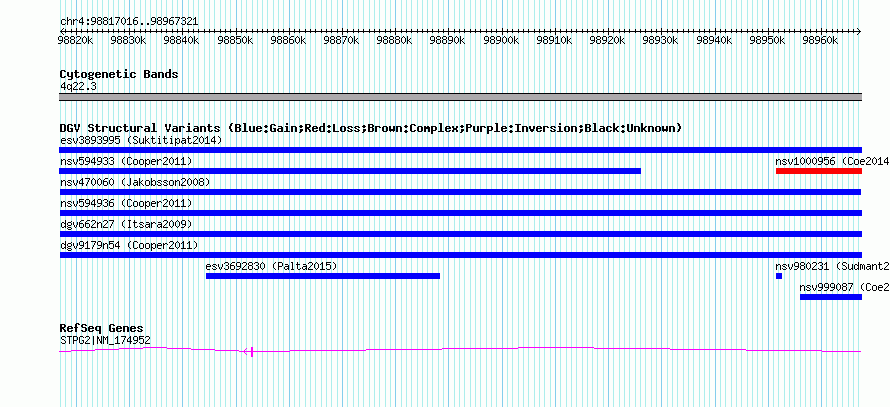
Task: Click the 98860k ruler tick label
Action: pos(289,40)
